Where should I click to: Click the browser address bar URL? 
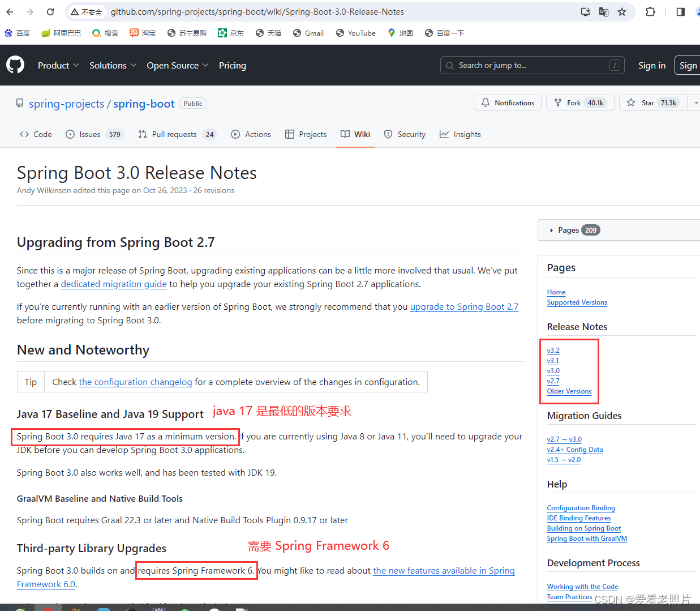257,12
